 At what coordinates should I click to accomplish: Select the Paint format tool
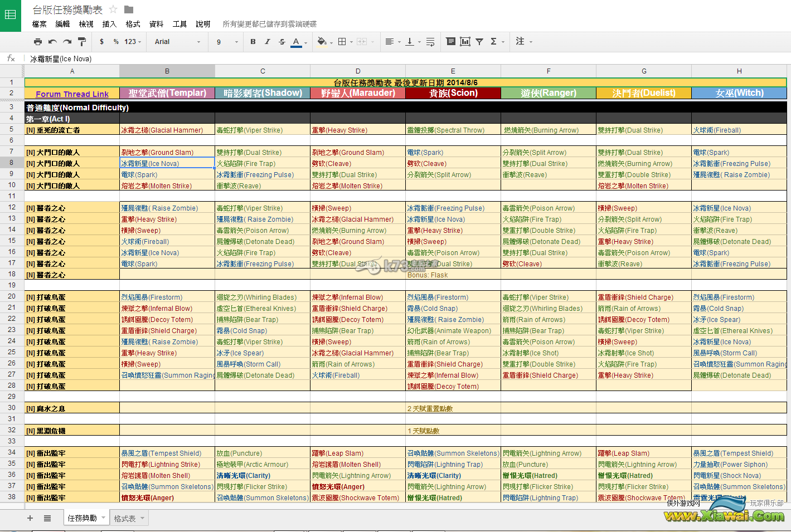[82, 42]
